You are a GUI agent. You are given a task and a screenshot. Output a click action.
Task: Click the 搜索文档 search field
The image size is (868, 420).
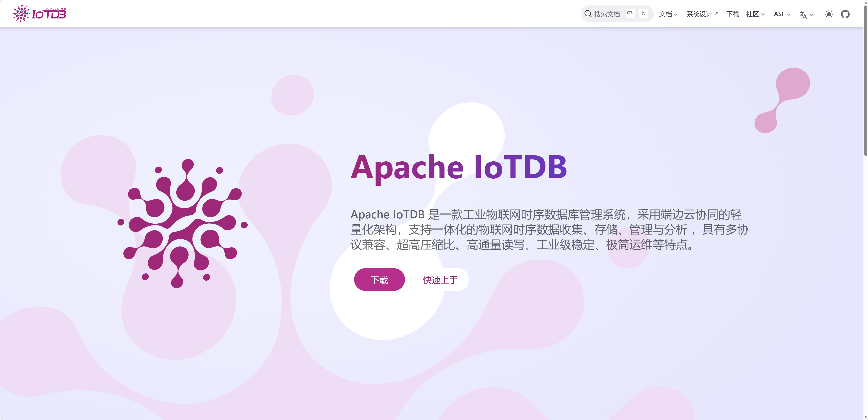click(607, 14)
